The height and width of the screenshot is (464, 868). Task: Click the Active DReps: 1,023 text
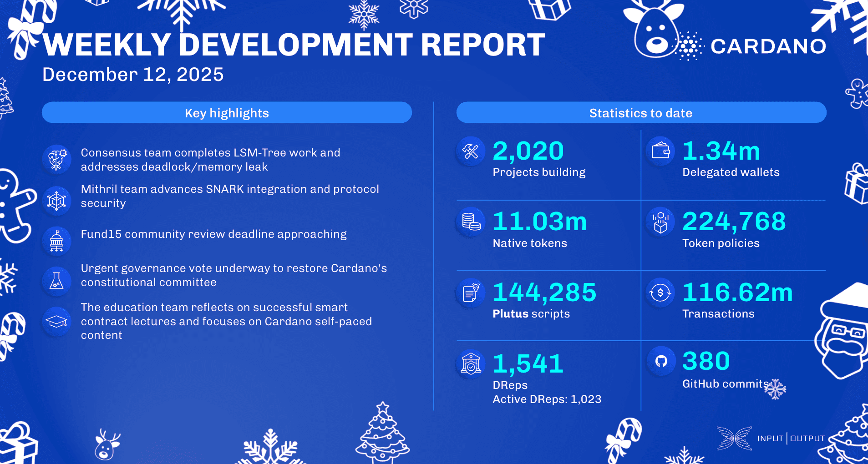(547, 399)
